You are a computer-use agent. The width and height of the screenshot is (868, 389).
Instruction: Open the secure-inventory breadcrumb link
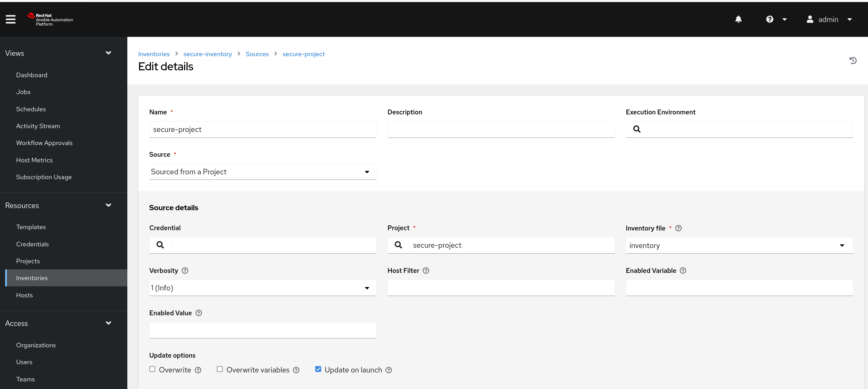[208, 54]
